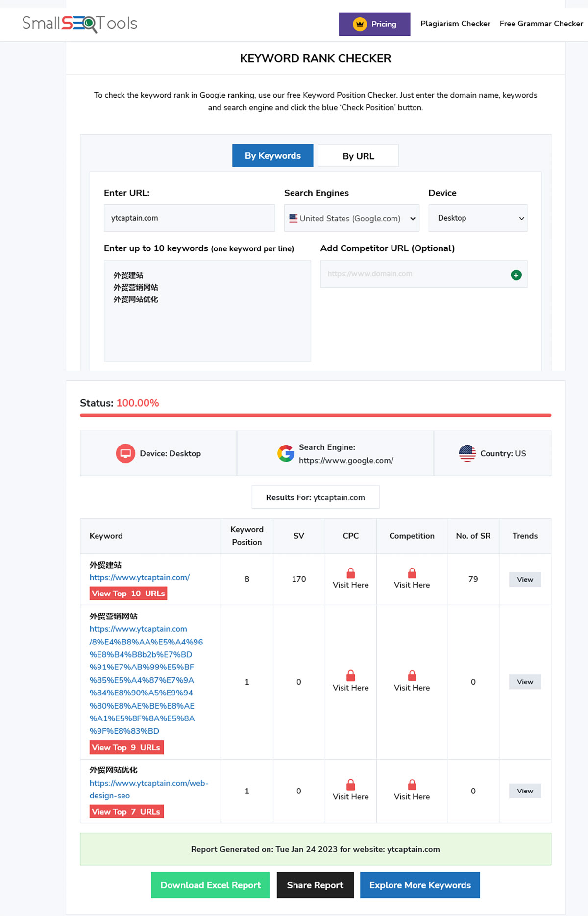Screen dimensions: 588x916
Task: Click the SV column header
Action: click(299, 536)
